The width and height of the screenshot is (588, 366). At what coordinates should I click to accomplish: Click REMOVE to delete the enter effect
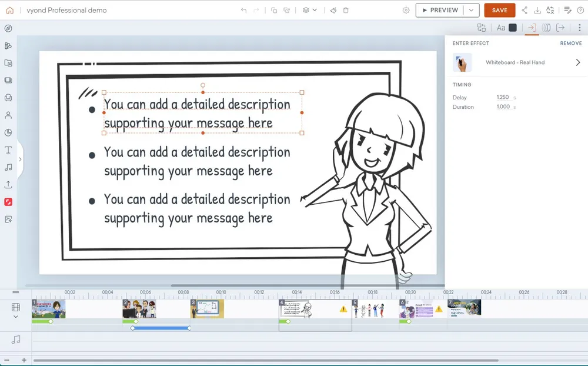point(570,44)
